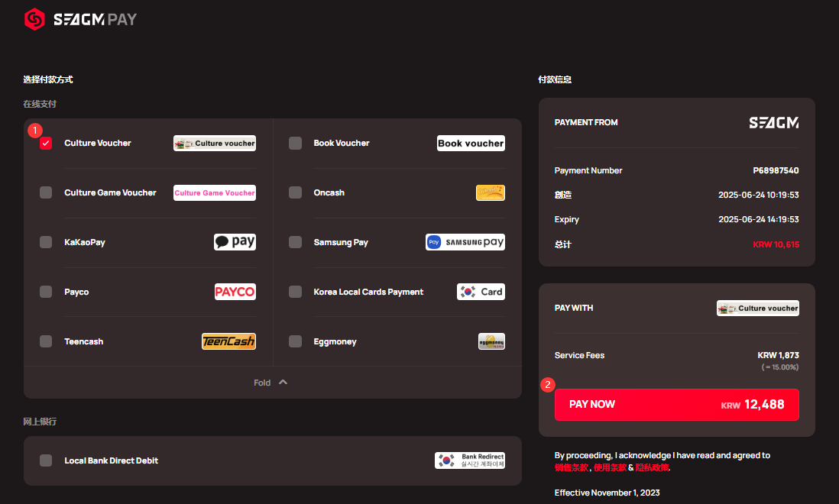Click the Culture voucher logo badge in the payment list
839x504 pixels.
[x=215, y=144]
